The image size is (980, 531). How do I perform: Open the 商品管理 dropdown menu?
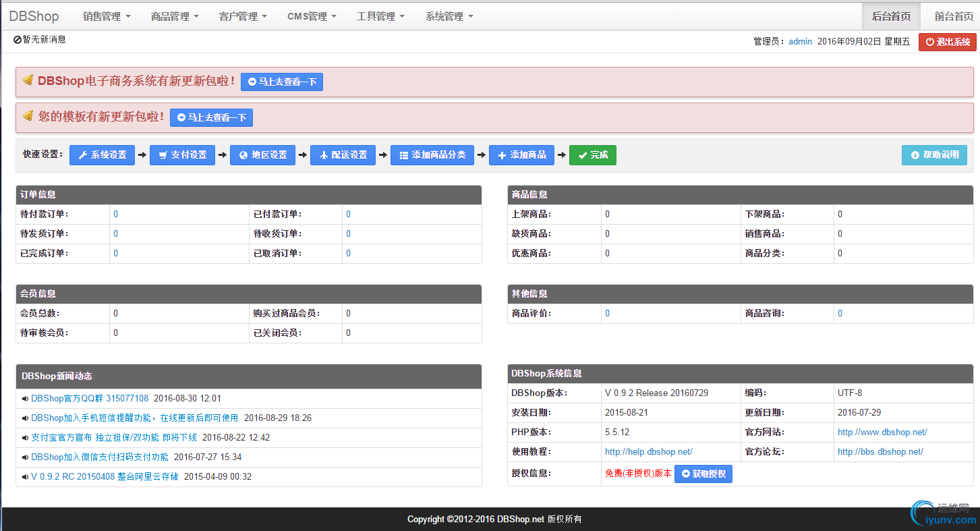pyautogui.click(x=175, y=16)
